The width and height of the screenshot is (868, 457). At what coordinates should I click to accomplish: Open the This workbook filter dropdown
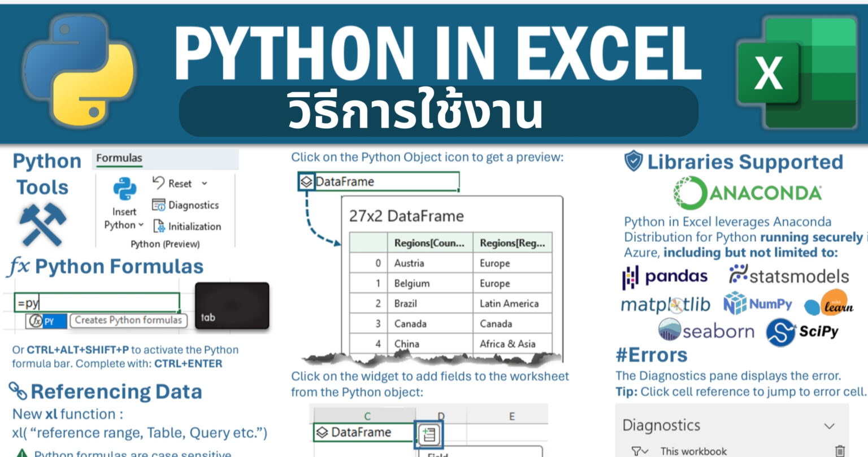point(640,451)
